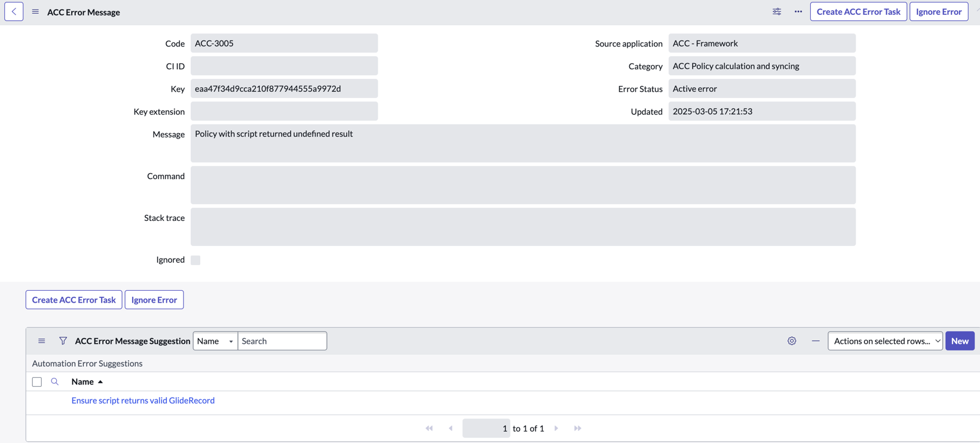Open the Name search field dropdown
980x443 pixels.
tap(215, 341)
